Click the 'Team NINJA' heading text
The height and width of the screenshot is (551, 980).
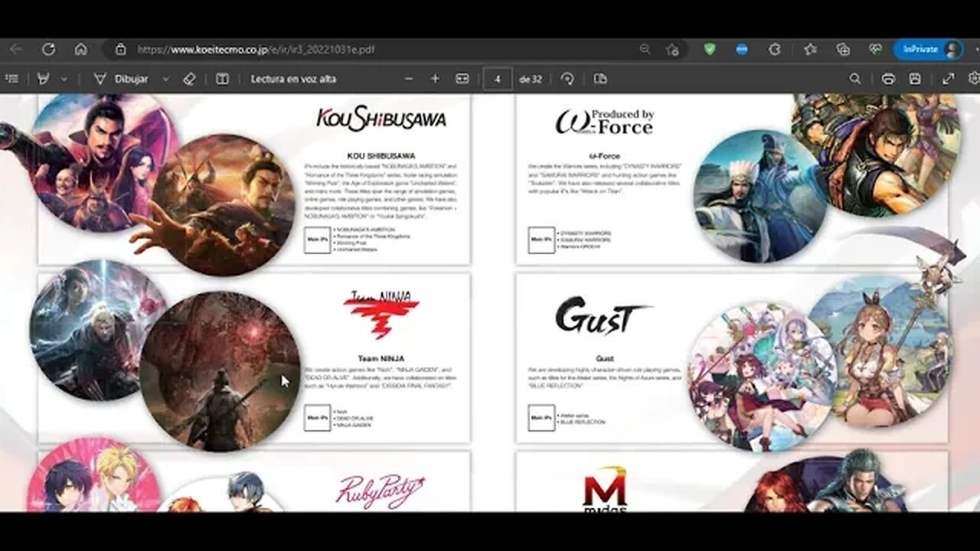(x=381, y=358)
